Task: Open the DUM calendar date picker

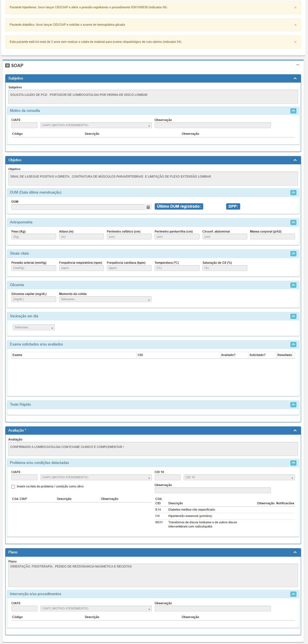Action: tap(148, 207)
